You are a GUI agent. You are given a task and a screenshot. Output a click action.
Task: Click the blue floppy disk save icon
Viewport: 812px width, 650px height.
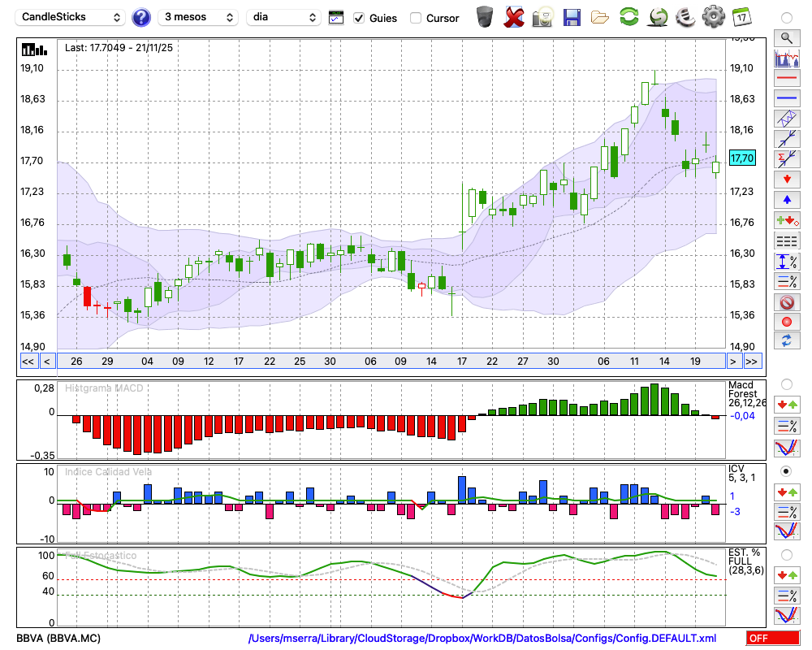tap(572, 16)
